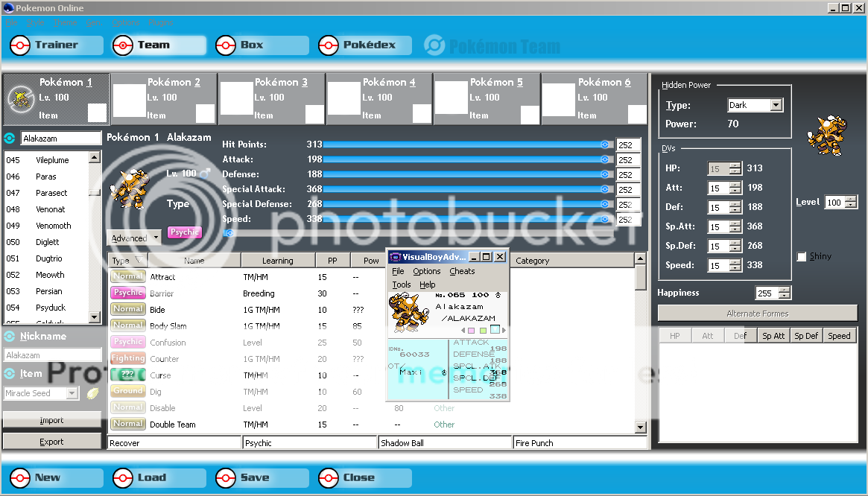Click the Miracle Seed item icon
868x496 pixels.
point(92,393)
